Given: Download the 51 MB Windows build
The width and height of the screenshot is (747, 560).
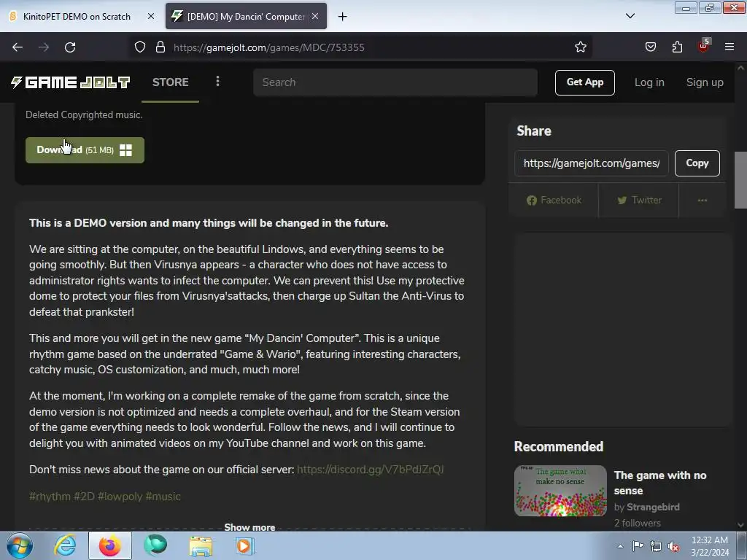Looking at the screenshot, I should 85,150.
